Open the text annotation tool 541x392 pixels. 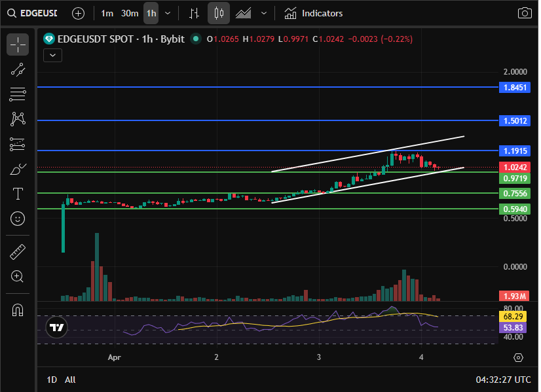pos(18,192)
